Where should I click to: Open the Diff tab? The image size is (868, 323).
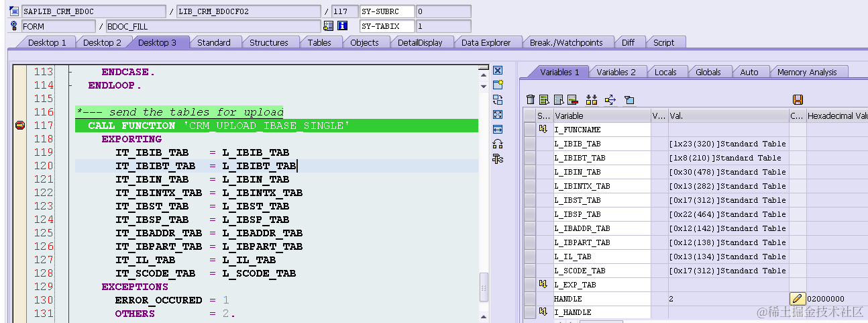(x=628, y=42)
